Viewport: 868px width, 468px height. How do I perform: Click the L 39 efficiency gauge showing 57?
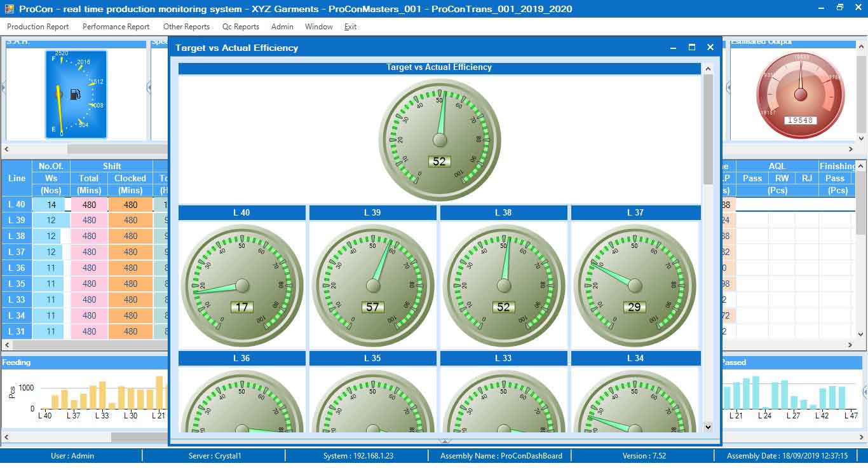[373, 285]
